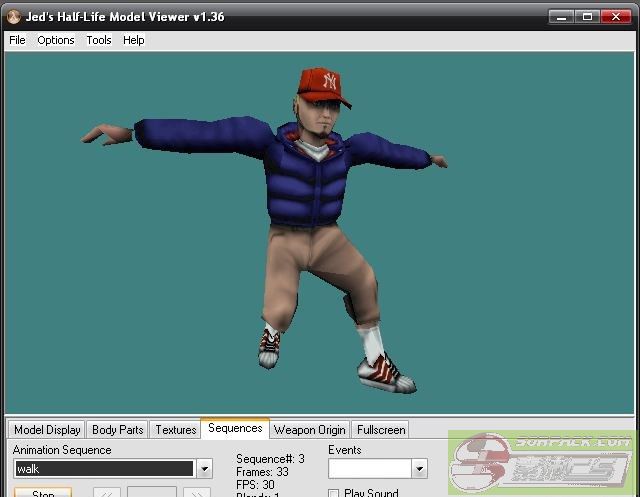Image resolution: width=640 pixels, height=497 pixels.
Task: Switch to the Textures tab
Action: pyautogui.click(x=175, y=430)
